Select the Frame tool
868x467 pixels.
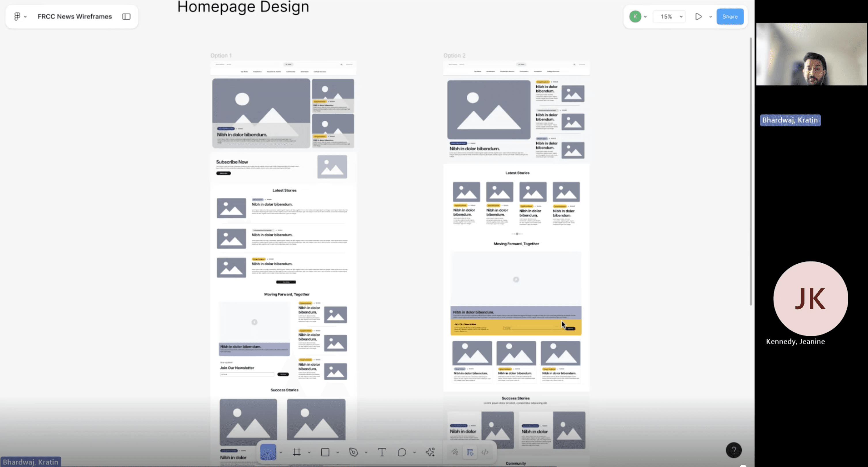coord(296,452)
